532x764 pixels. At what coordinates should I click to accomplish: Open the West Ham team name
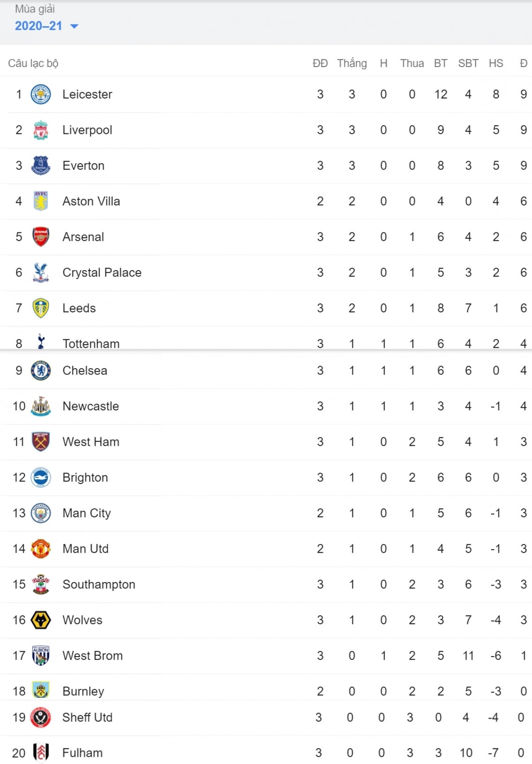pos(91,442)
